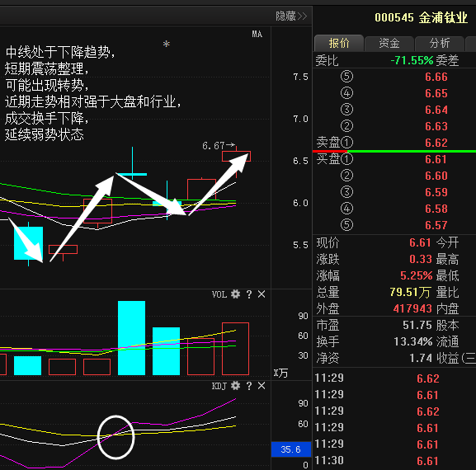Switch to the 分析 tab
Viewport: 476px width, 470px height.
click(439, 43)
